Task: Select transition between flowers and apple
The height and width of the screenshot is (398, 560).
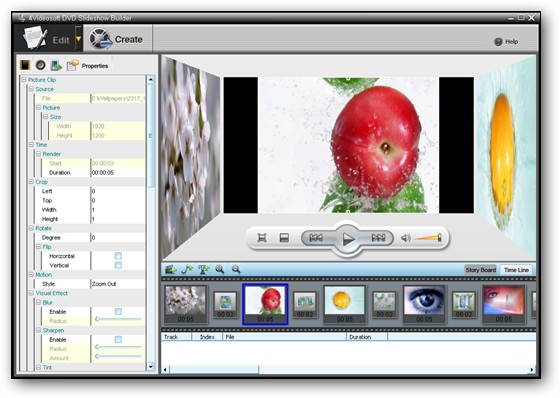Action: (x=225, y=305)
